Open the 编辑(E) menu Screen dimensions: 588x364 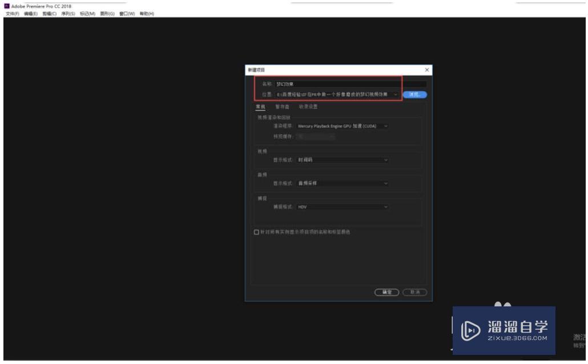31,14
